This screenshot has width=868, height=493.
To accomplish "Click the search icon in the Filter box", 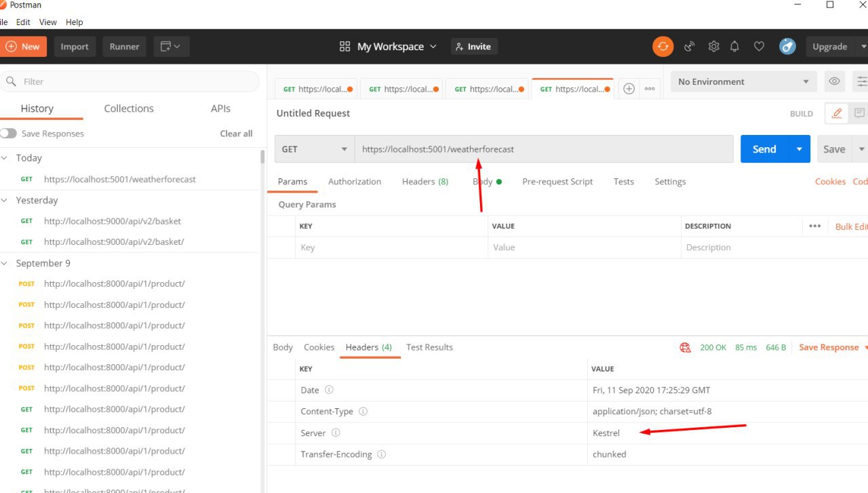I will tap(11, 81).
